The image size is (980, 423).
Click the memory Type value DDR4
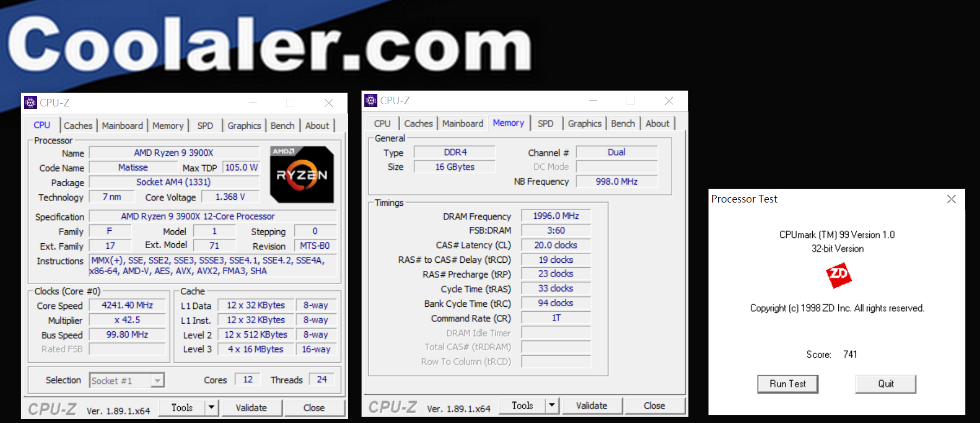tap(455, 152)
